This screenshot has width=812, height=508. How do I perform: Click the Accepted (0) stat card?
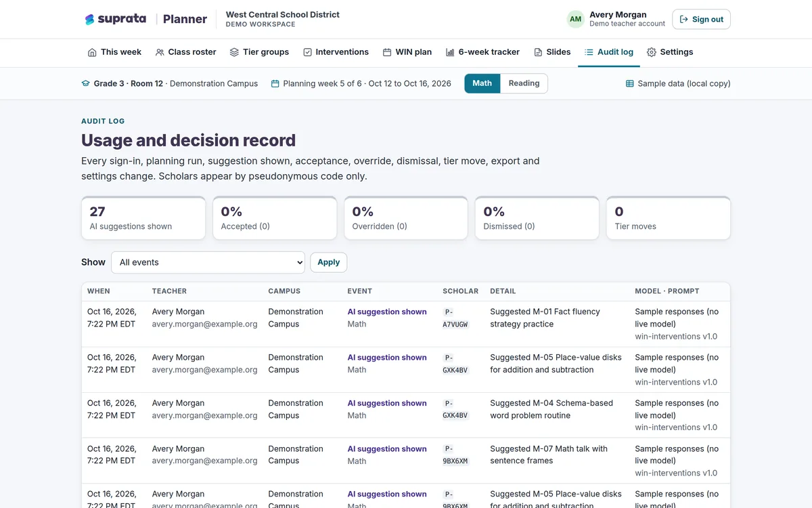275,218
